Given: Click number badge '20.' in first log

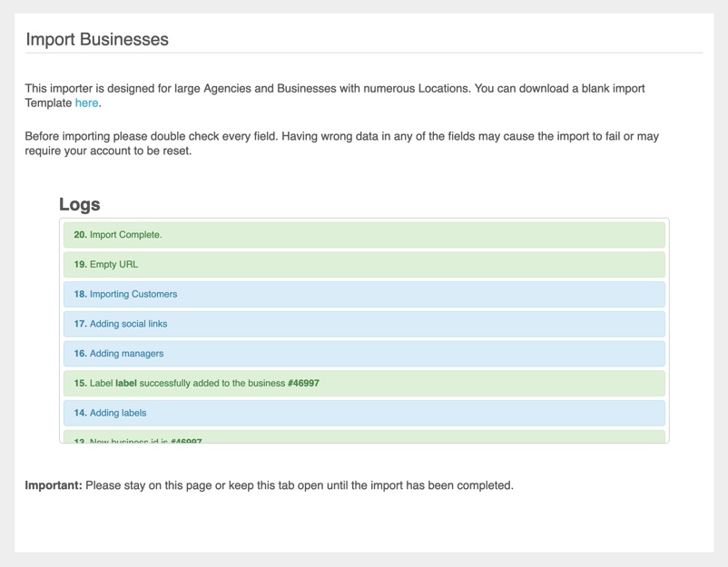Looking at the screenshot, I should [79, 234].
